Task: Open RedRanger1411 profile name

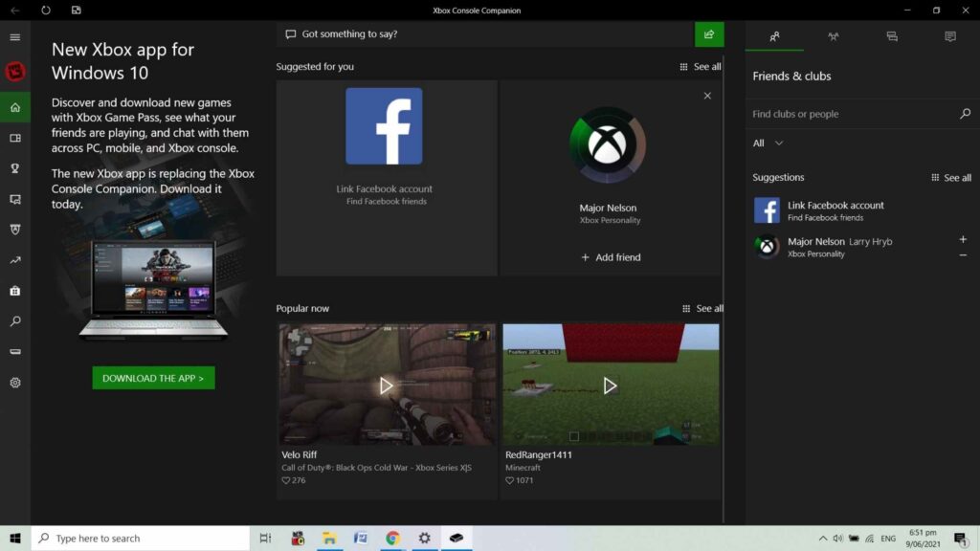Action: [x=538, y=454]
